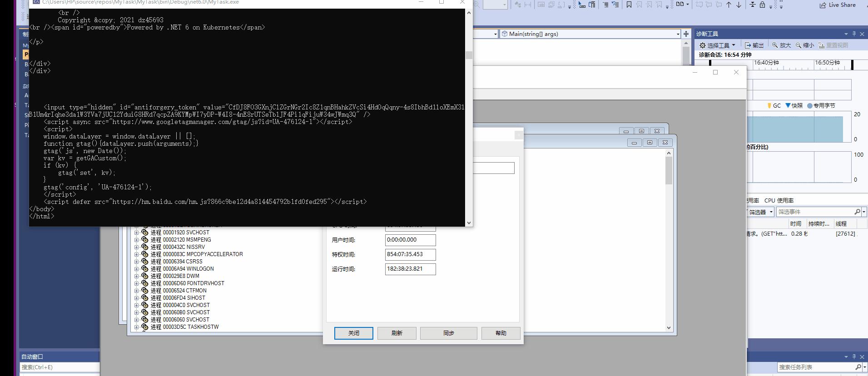Click the down arrow toolbar icon

tap(739, 5)
